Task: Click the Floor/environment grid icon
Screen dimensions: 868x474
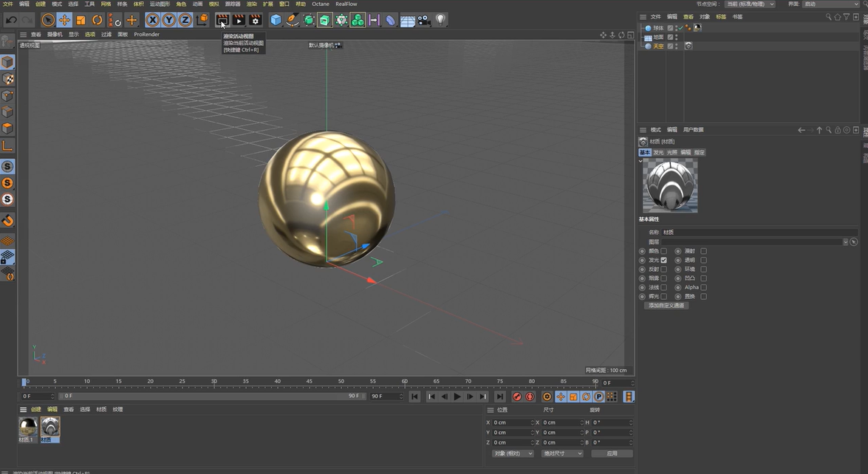Action: point(408,21)
